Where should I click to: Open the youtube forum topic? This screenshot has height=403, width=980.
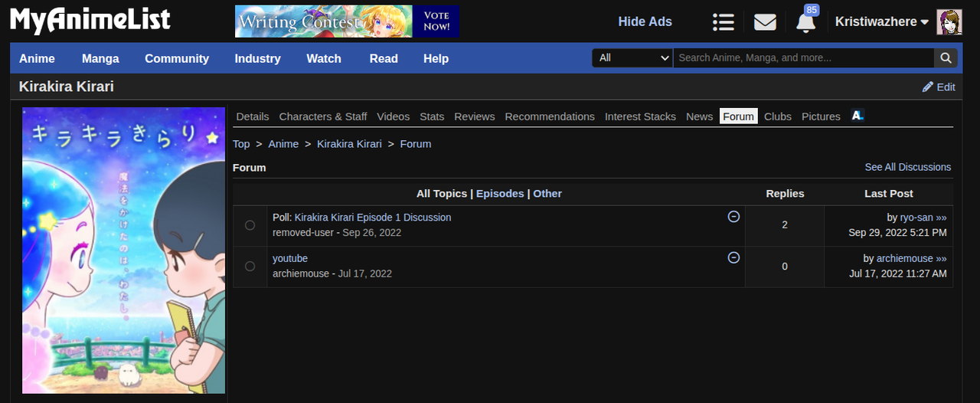290,259
